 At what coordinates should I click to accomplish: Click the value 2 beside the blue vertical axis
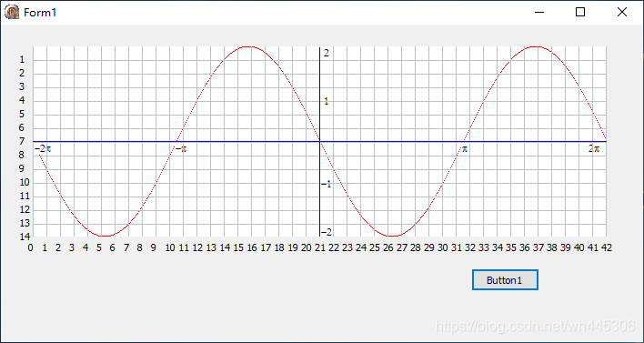click(x=326, y=53)
